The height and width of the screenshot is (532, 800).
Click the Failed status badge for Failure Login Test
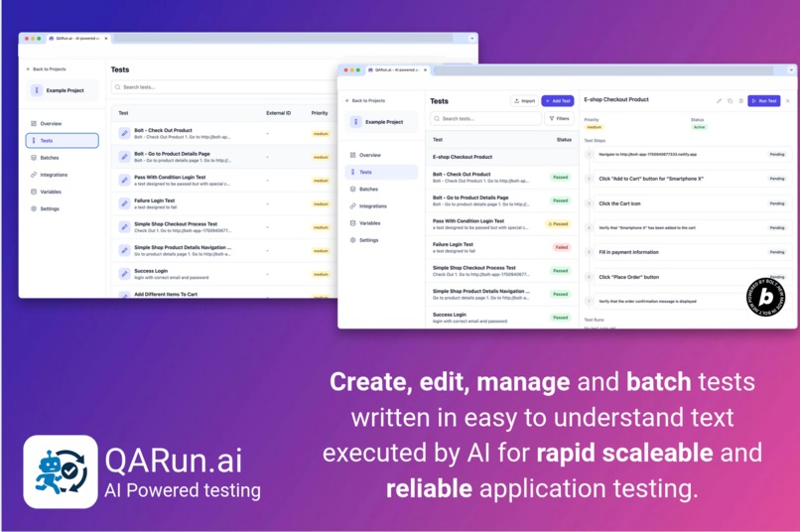[x=561, y=247]
